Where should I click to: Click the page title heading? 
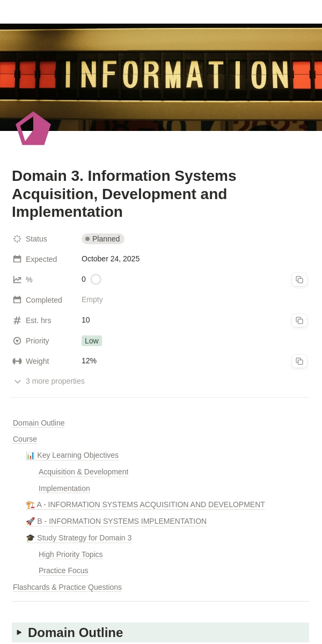point(124,194)
